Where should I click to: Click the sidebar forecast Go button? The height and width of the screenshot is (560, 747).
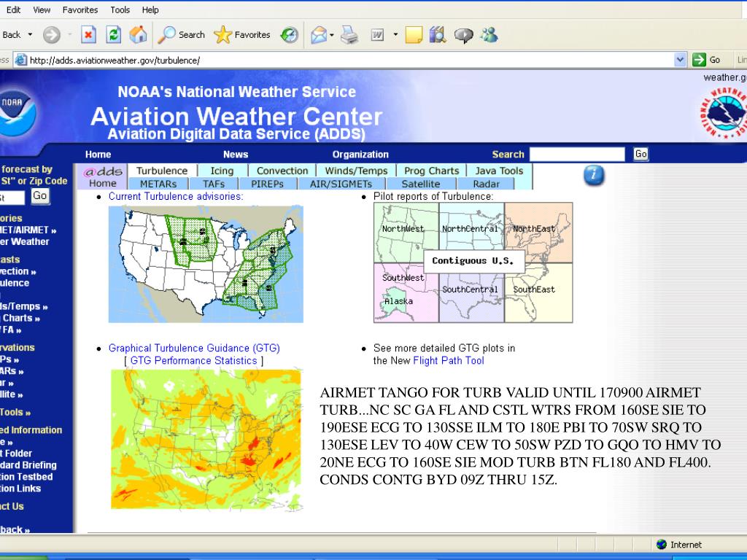point(40,195)
